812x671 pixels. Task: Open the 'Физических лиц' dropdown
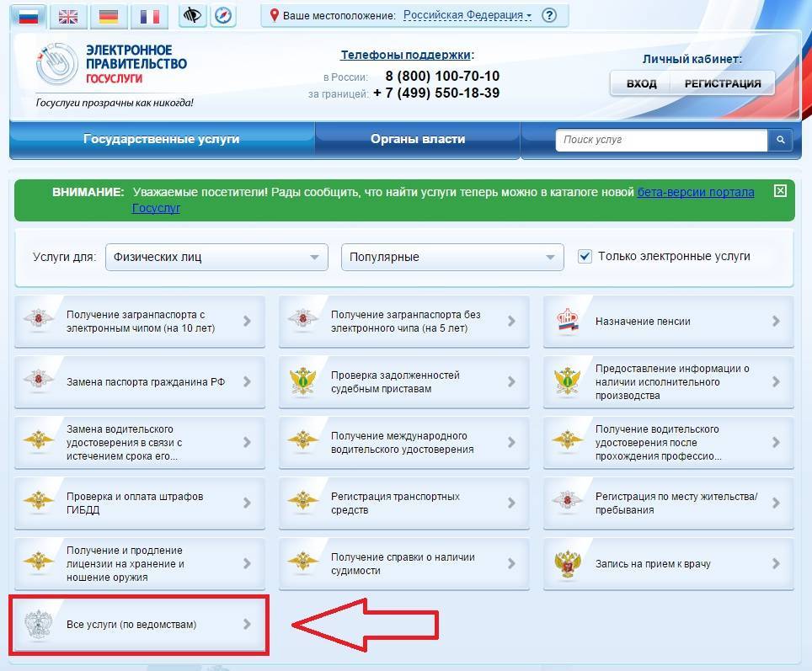click(x=216, y=257)
